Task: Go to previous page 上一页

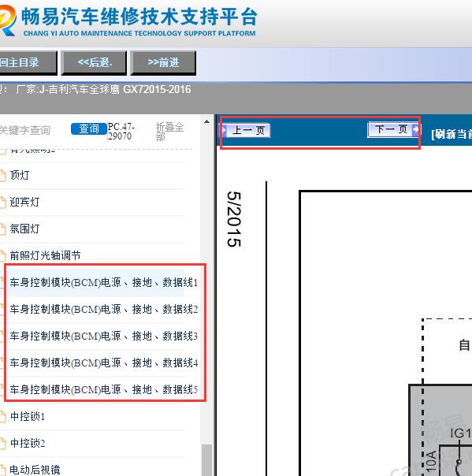Action: (x=245, y=130)
